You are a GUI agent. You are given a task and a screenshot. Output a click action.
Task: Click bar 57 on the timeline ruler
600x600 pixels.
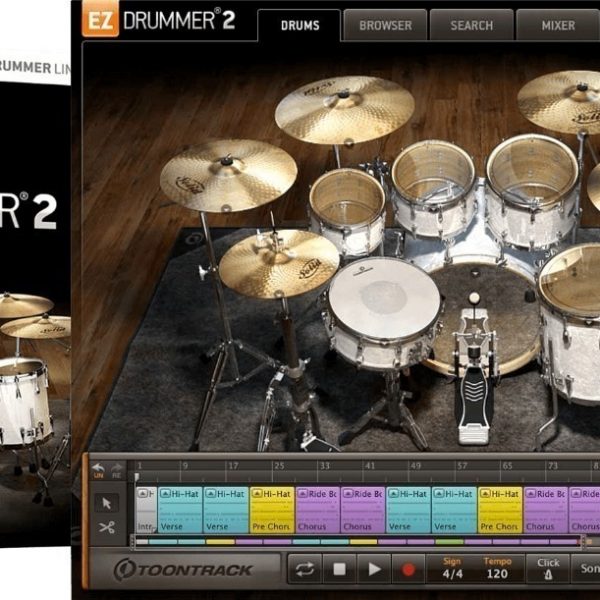[462, 466]
